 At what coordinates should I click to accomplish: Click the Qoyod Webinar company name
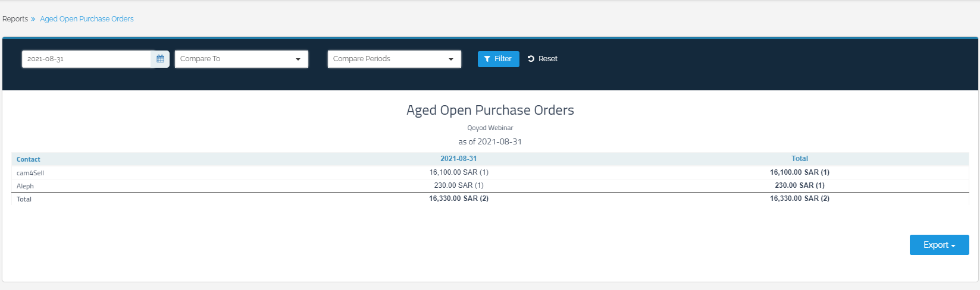490,128
